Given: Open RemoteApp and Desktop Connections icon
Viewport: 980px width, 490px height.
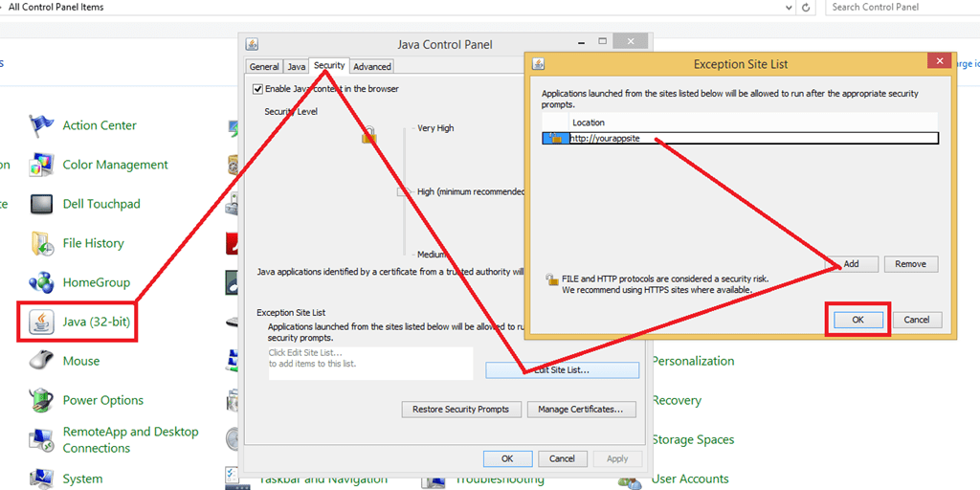Looking at the screenshot, I should pyautogui.click(x=42, y=440).
